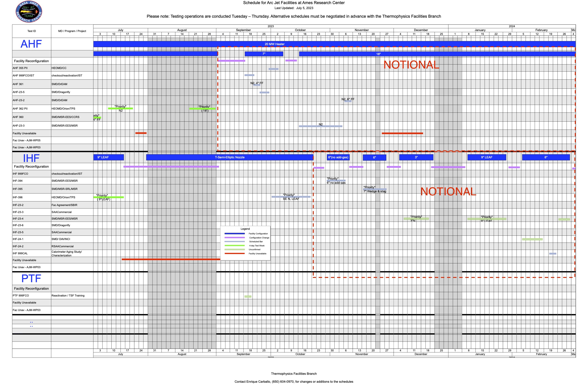This screenshot has height=392, width=588.
Task: Select the AHF 362 PII test row
Action: 20,108
